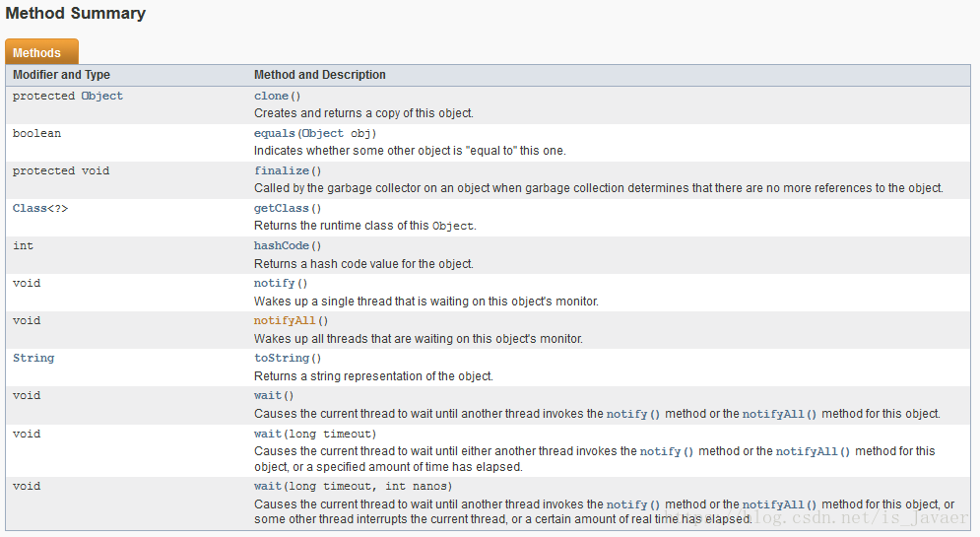Click the String return type link
Viewport: 980px width, 537px height.
coord(33,358)
